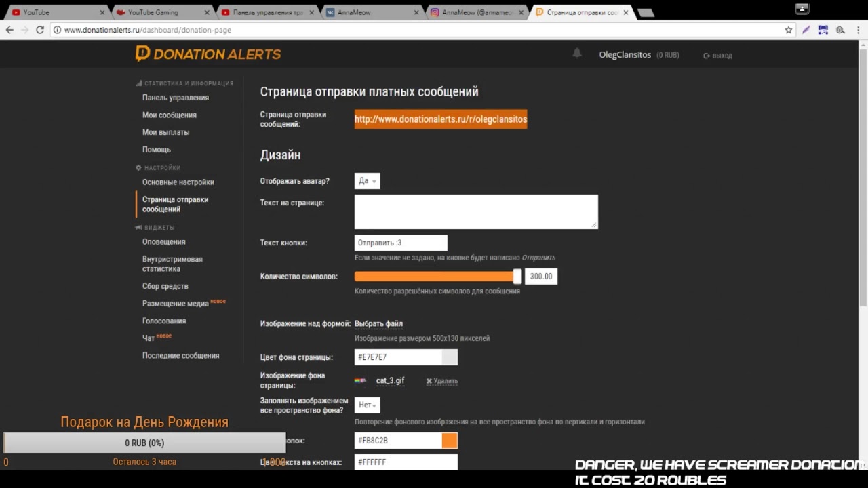Close the Instagram AnnaMeow tab
This screenshot has height=488, width=868.
(521, 12)
